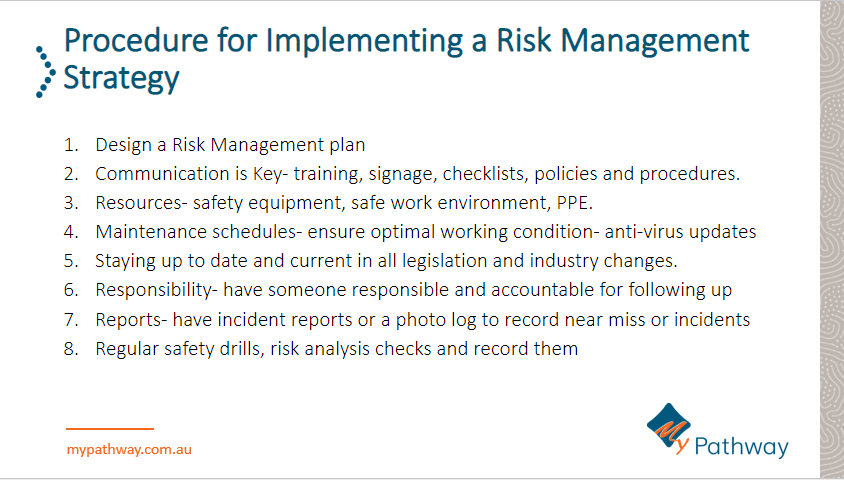This screenshot has height=480, width=844.
Task: Click the "Staying up to date" list item
Action: pyautogui.click(x=386, y=261)
